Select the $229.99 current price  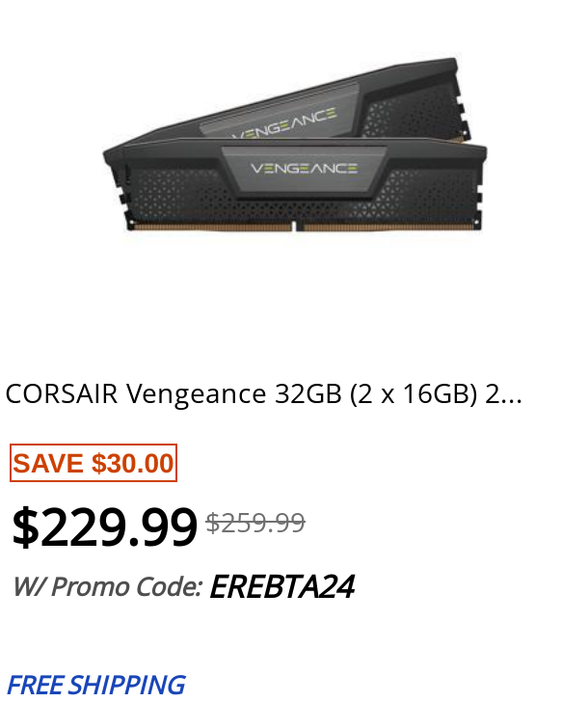(x=104, y=526)
